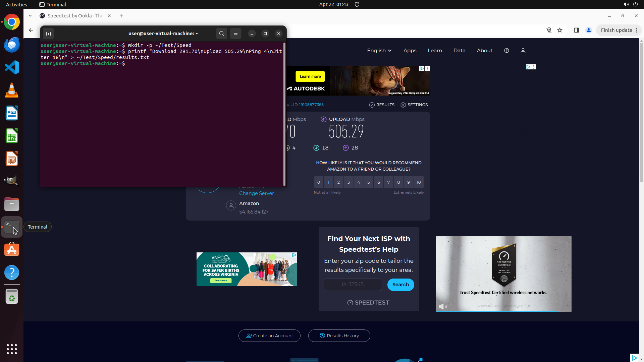This screenshot has height=362, width=644.
Task: Open Finish update options menu
Action: tap(636, 30)
